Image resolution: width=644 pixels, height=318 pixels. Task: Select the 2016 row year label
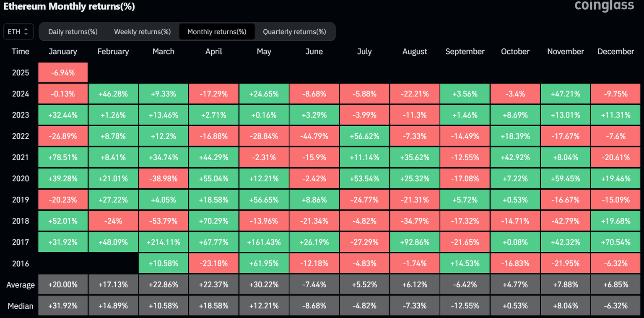pos(21,263)
